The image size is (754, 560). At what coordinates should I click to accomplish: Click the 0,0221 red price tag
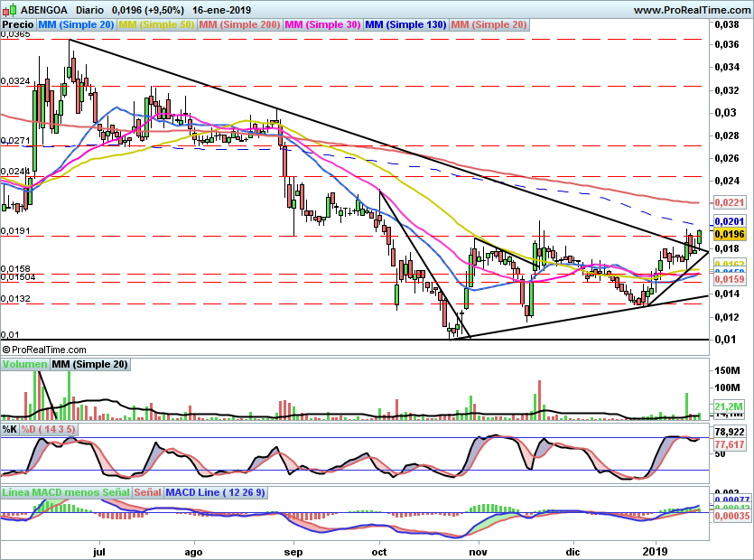(x=730, y=202)
